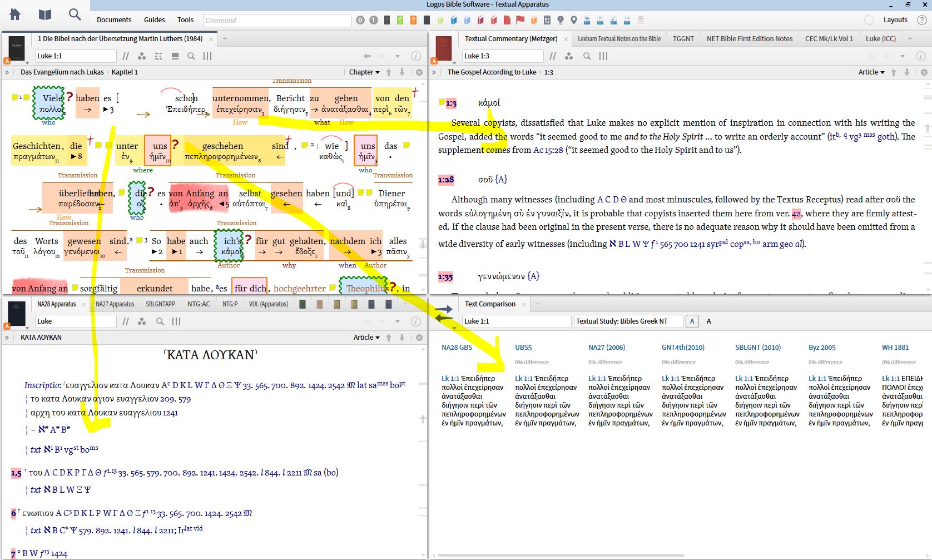Open NET Bible First Edition Notes tab

tap(750, 39)
